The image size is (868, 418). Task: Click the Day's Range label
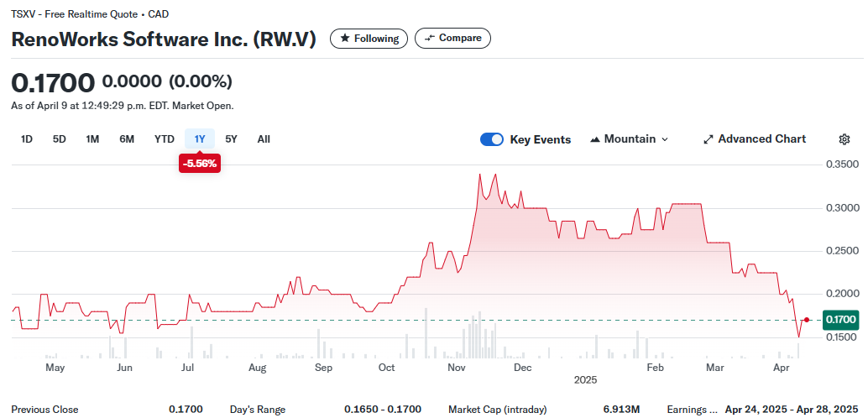click(258, 410)
